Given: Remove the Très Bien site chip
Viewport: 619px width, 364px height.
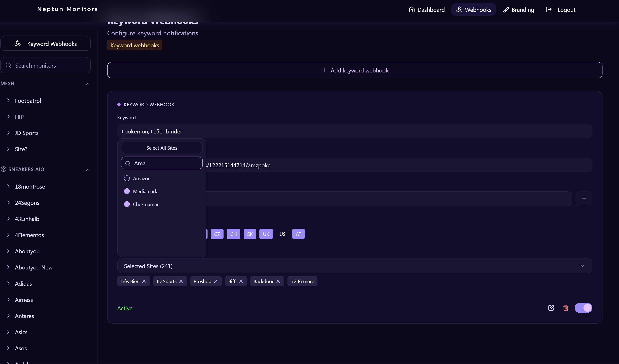Looking at the screenshot, I should click(x=144, y=281).
